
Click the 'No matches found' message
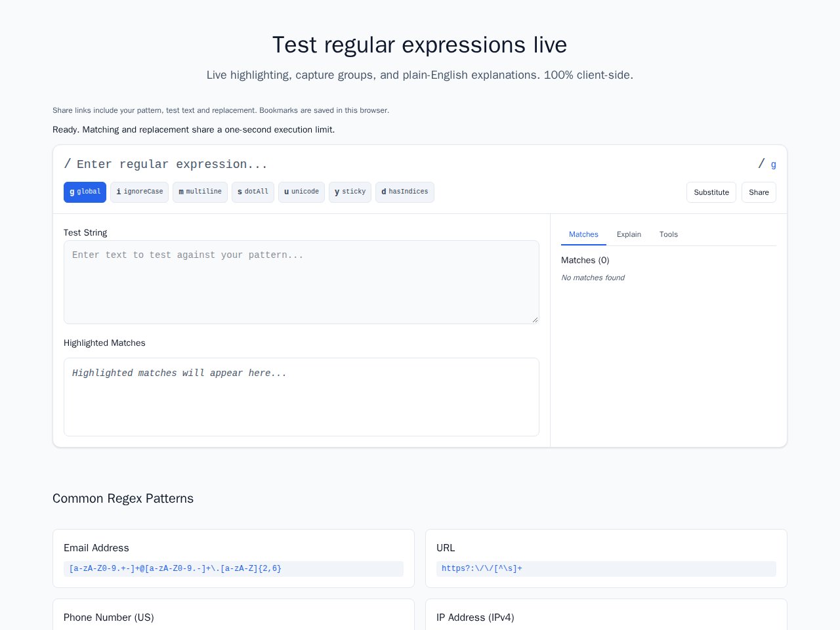point(593,278)
